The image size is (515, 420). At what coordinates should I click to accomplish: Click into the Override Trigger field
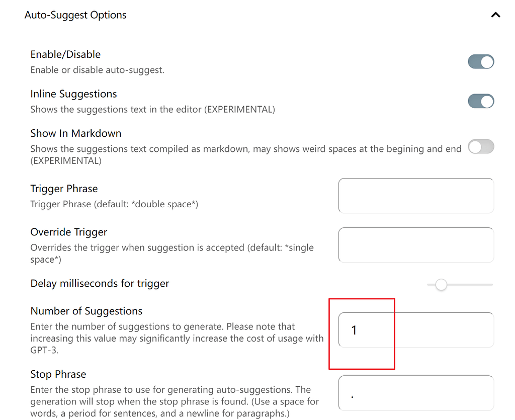click(416, 245)
